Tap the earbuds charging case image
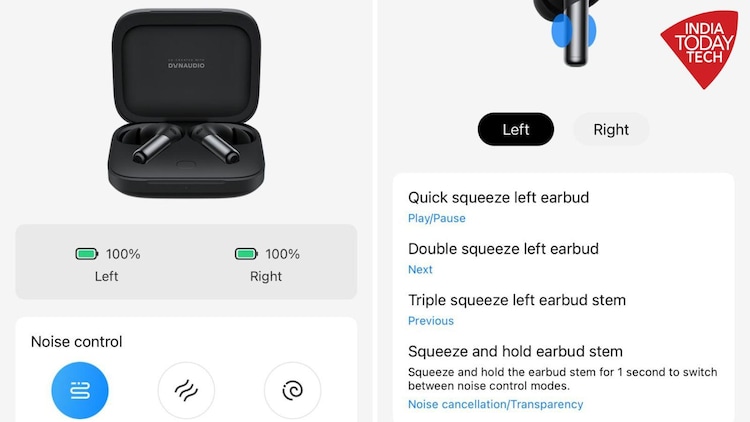 186,103
